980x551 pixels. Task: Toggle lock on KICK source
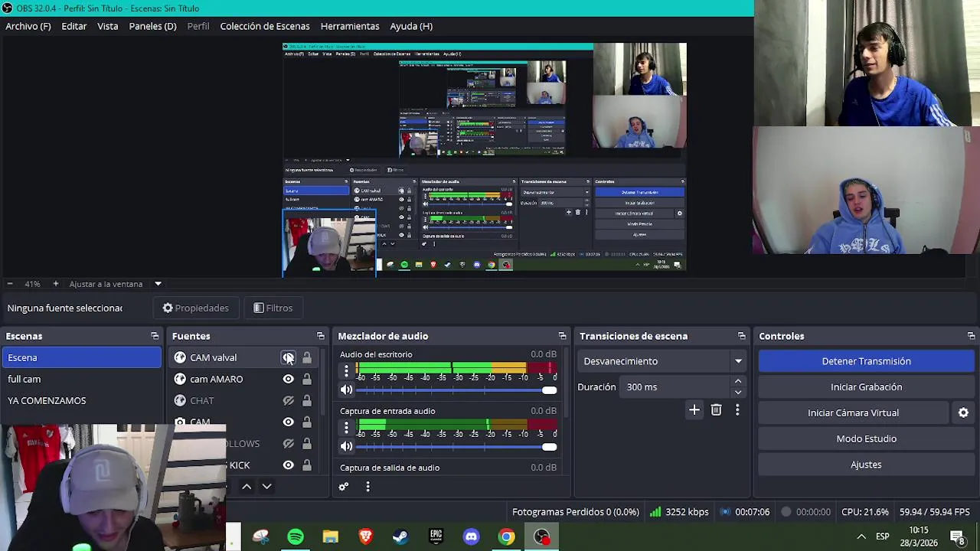point(306,465)
